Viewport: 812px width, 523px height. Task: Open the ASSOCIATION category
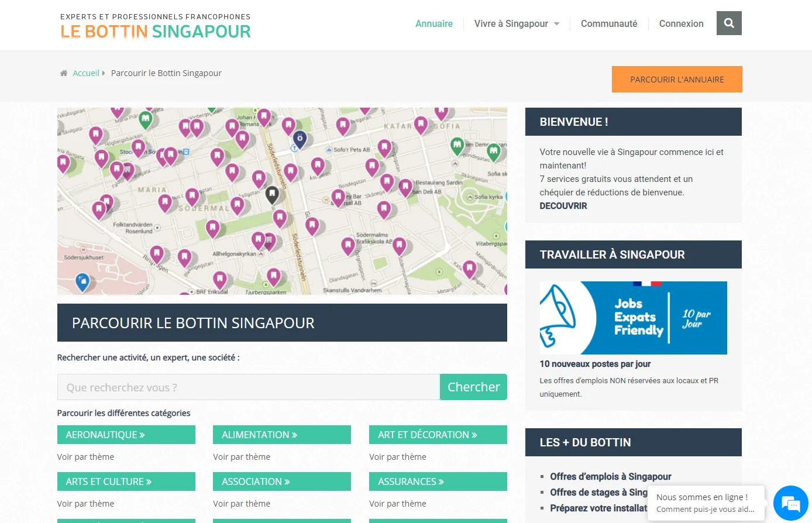pos(282,481)
